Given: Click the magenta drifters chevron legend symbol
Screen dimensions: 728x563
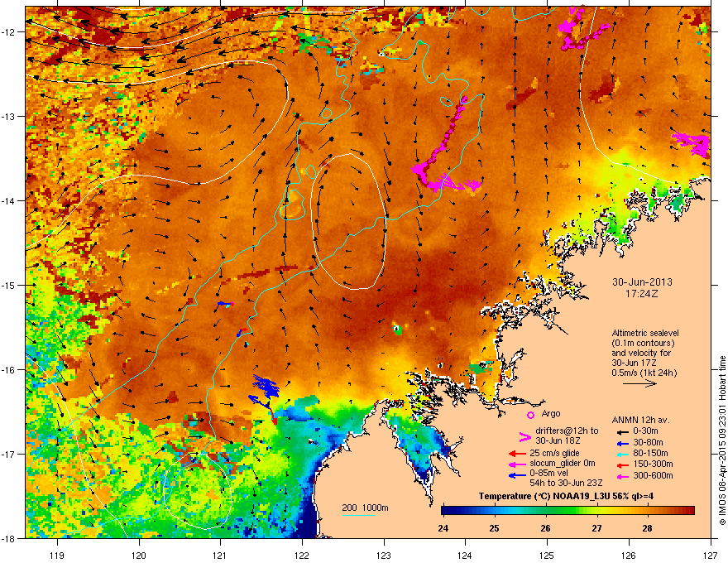Looking at the screenshot, I should click(x=524, y=437).
